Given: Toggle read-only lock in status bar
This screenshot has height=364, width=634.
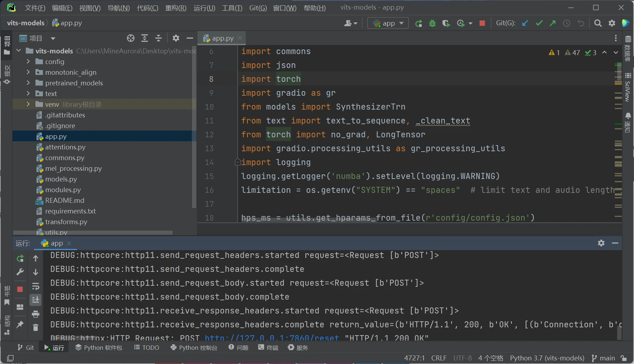Looking at the screenshot, I should coord(624,358).
